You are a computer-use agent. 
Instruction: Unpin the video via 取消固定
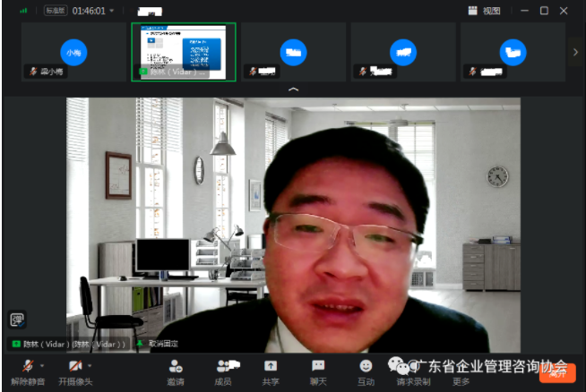click(161, 344)
